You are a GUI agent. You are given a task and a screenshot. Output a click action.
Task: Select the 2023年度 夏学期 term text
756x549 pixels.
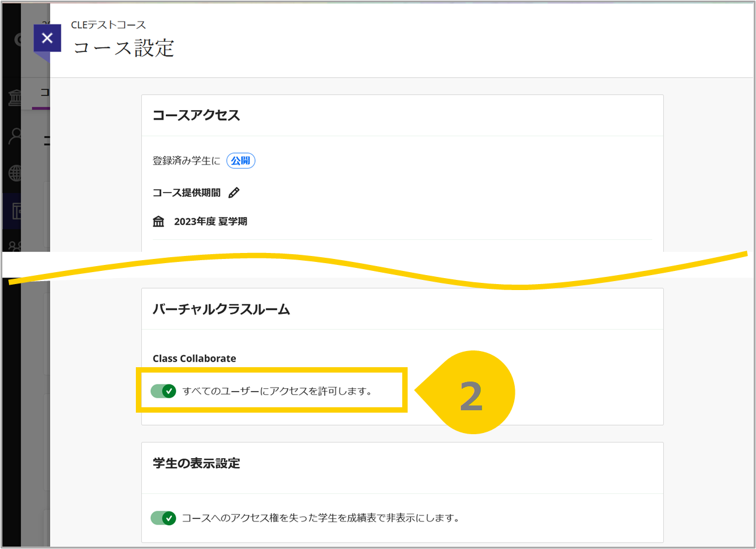pyautogui.click(x=211, y=222)
